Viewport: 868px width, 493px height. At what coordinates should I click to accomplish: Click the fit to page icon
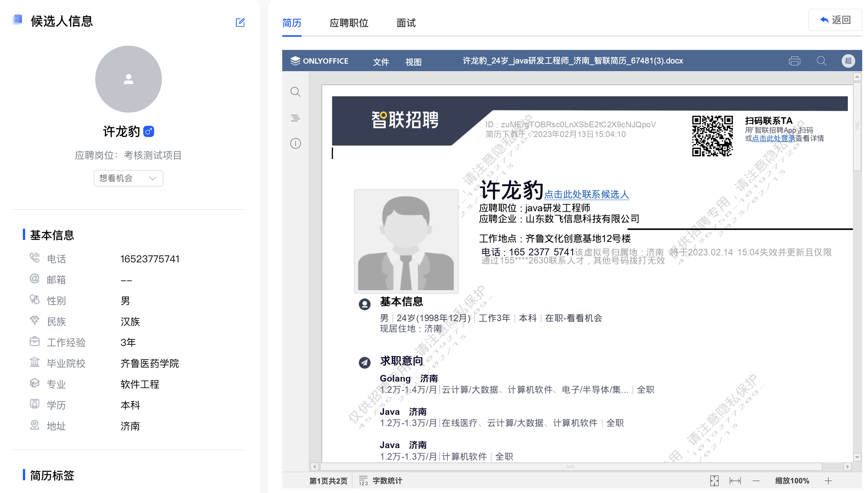point(714,481)
